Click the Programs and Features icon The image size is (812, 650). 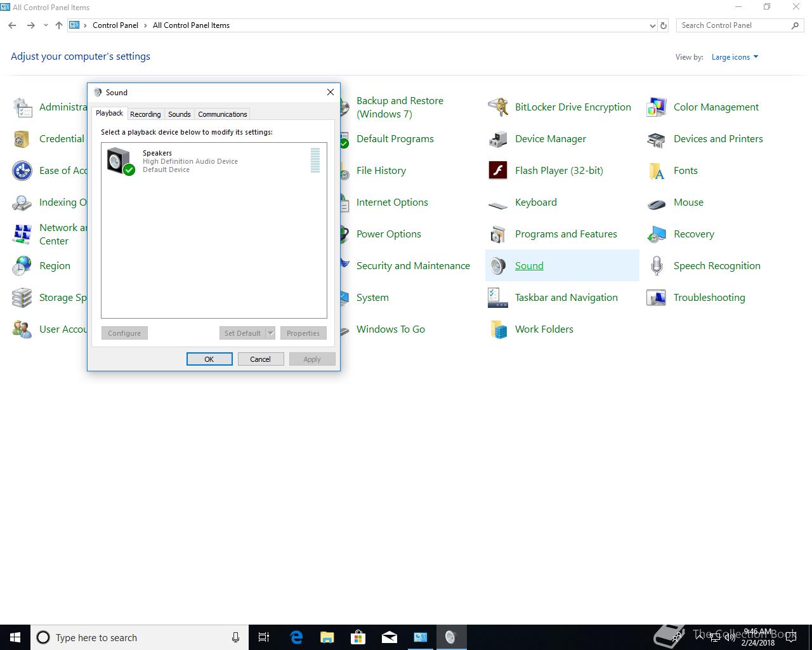(x=498, y=234)
